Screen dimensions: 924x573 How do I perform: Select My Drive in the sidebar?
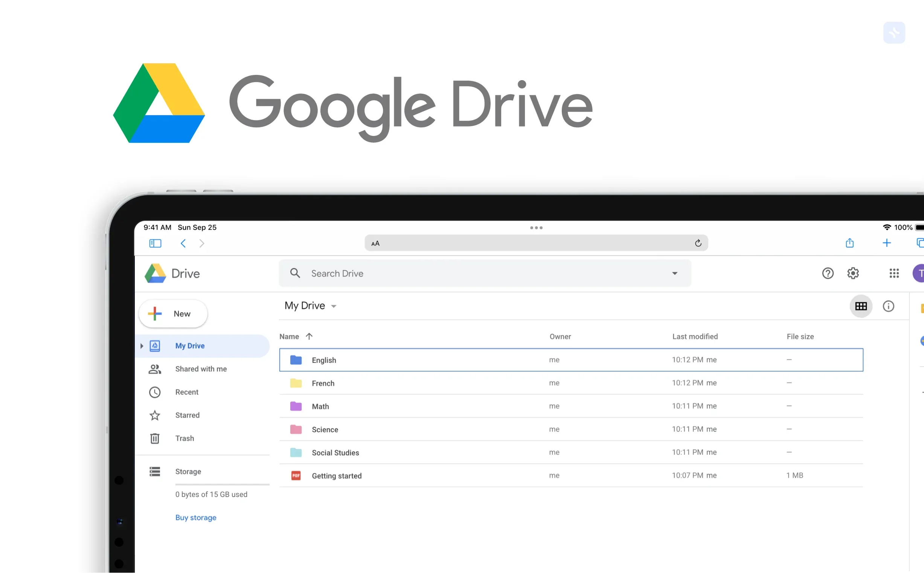(x=202, y=346)
